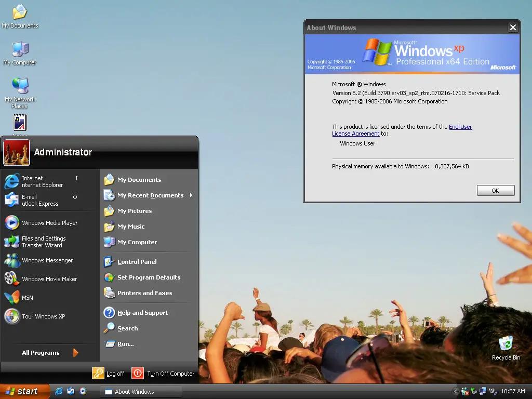The width and height of the screenshot is (532, 399).
Task: Expand My Recent Documents submenu
Action: click(149, 195)
